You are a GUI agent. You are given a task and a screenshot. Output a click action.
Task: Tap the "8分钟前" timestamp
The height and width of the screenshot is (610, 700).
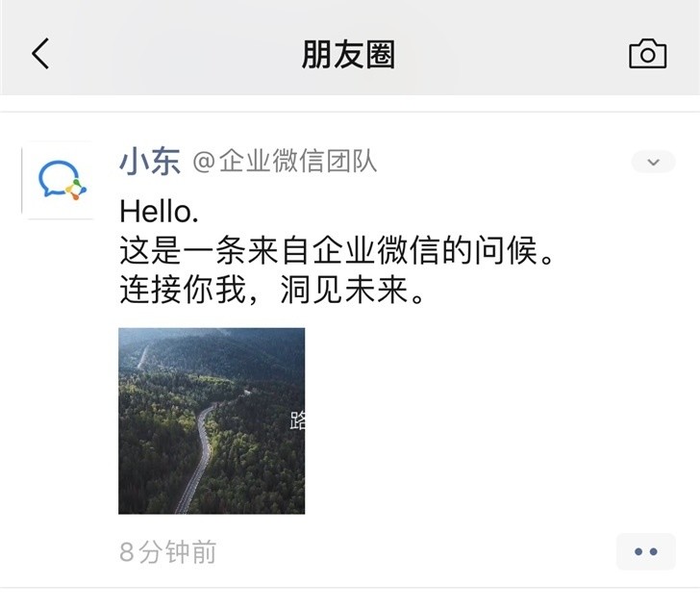pyautogui.click(x=167, y=551)
